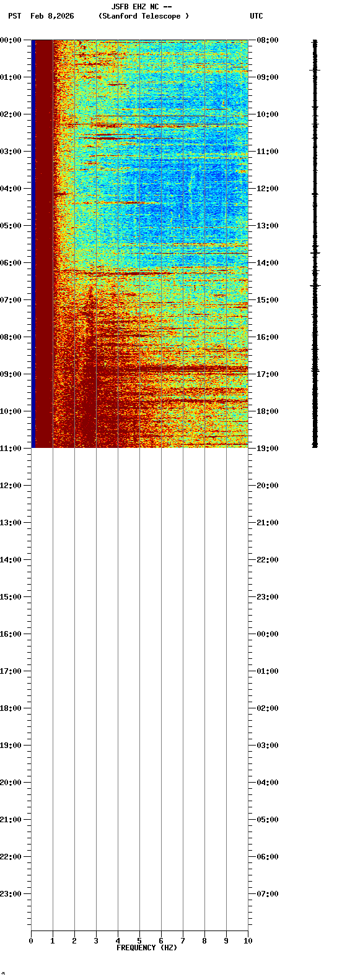Click the 11:00 PST time label
342x980 pixels.
tap(11, 449)
